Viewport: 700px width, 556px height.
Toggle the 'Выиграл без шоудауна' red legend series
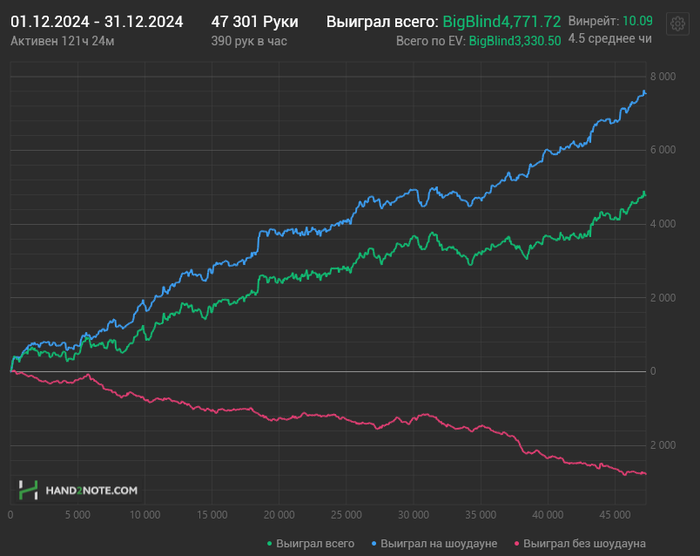(580, 543)
